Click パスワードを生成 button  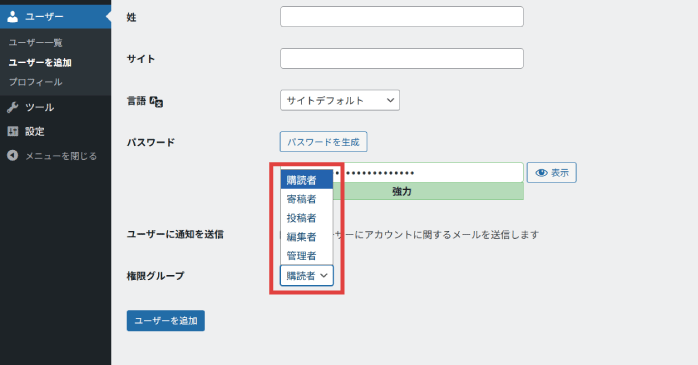(x=323, y=142)
